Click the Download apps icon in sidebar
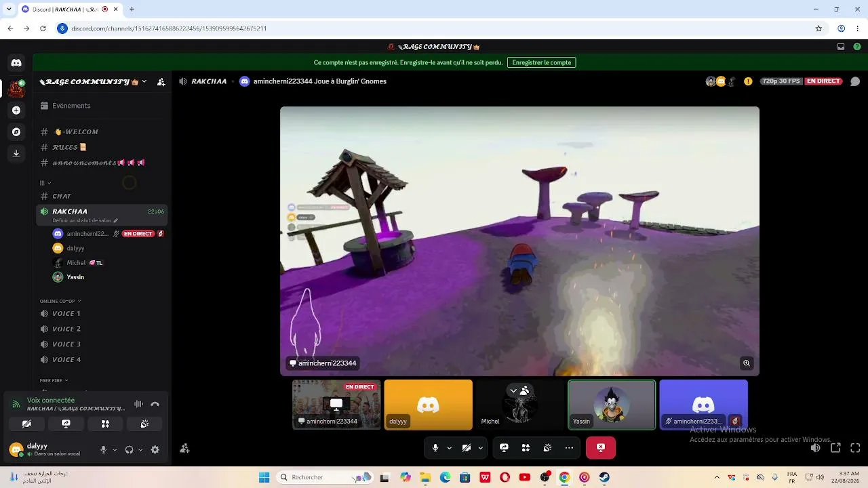Viewport: 868px width, 488px height. pos(16,153)
